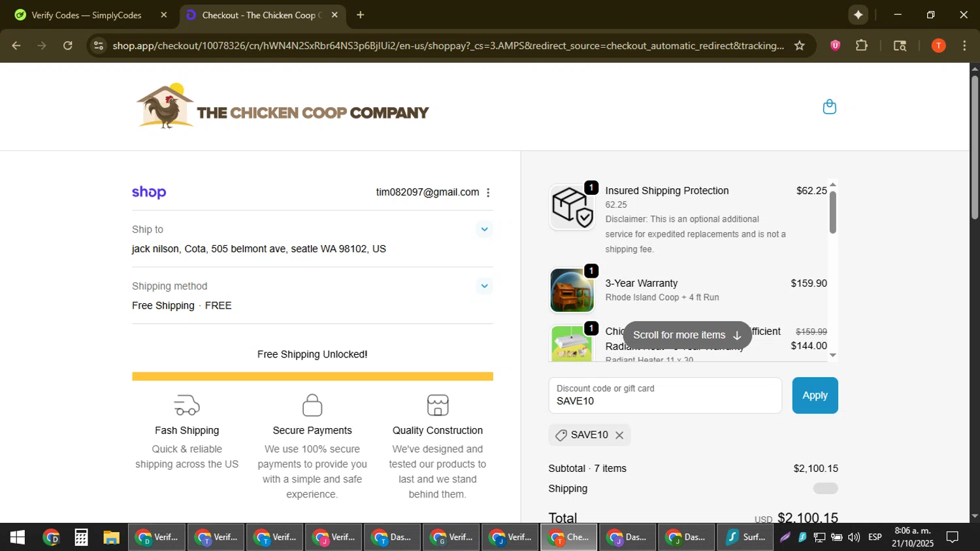
Task: Open the Windows notification center
Action: [953, 537]
